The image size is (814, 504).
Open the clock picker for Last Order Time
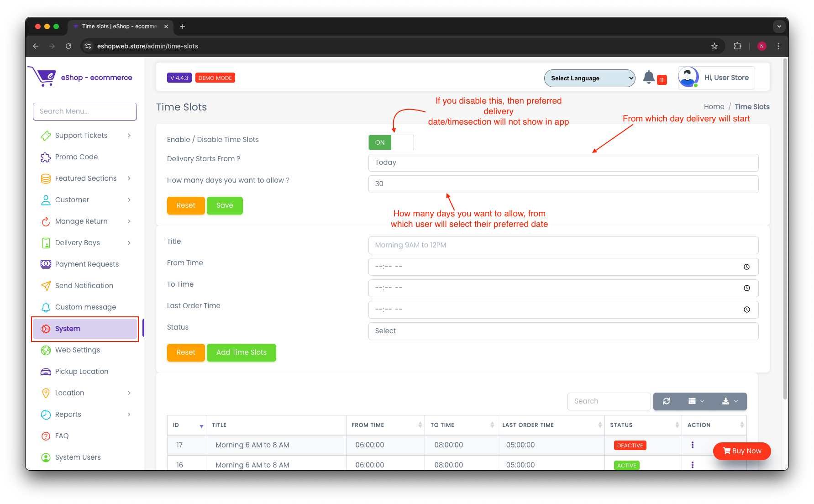746,310
